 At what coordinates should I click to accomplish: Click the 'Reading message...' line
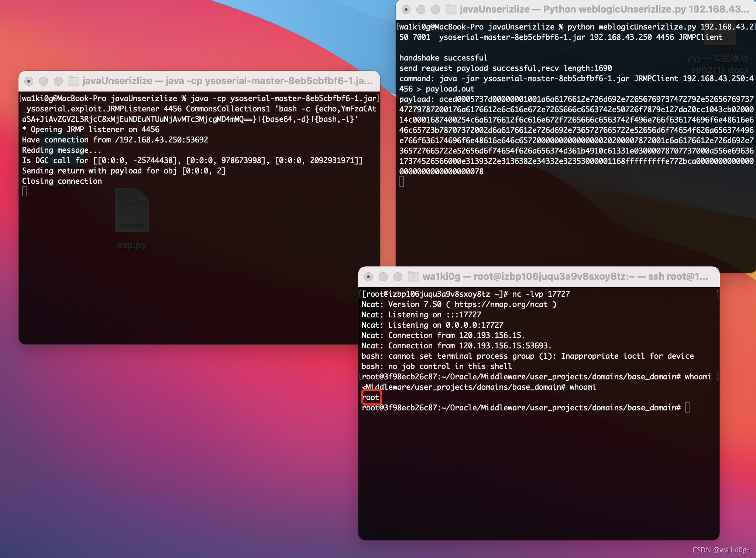pyautogui.click(x=62, y=150)
